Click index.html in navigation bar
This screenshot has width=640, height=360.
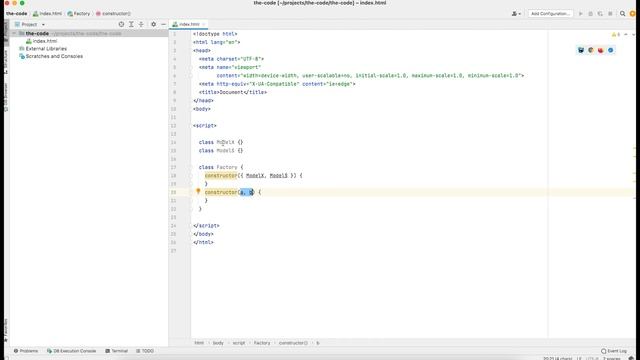click(47, 14)
